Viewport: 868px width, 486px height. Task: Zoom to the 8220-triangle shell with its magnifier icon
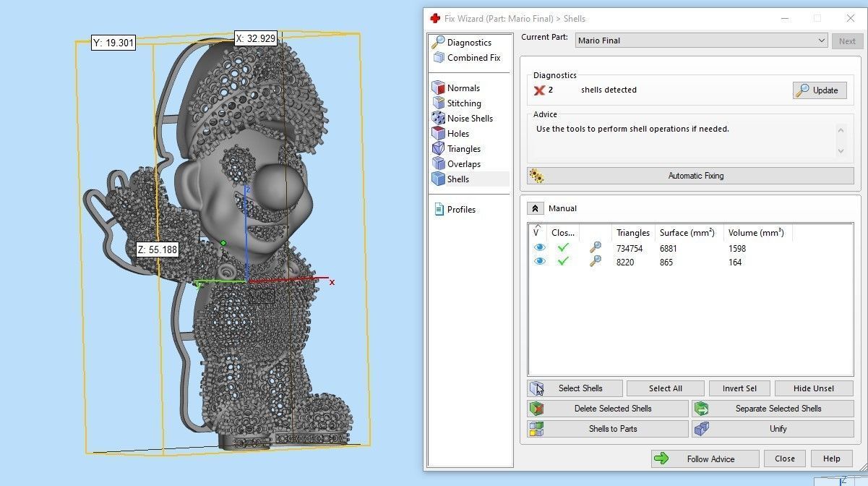click(x=596, y=262)
